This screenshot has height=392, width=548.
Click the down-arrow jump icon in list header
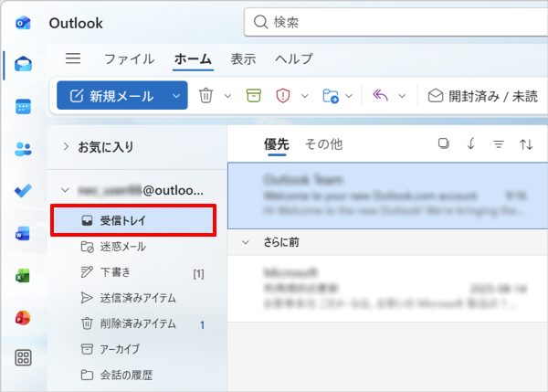[470, 143]
